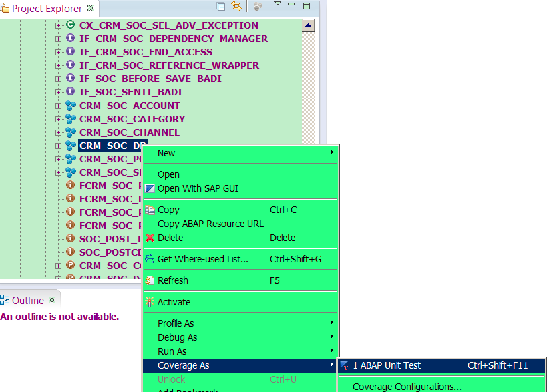Expand the selected CRM_SOC_DB node
The image size is (549, 392).
tap(58, 146)
